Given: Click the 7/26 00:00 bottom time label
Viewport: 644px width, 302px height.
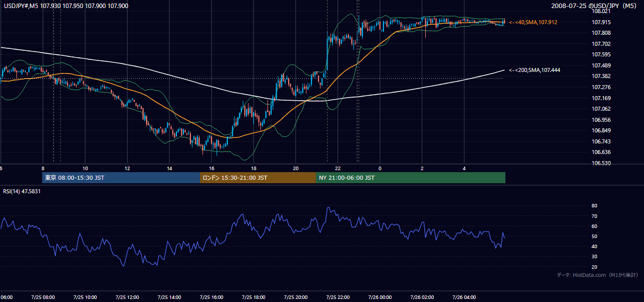Looking at the screenshot, I should point(380,297).
